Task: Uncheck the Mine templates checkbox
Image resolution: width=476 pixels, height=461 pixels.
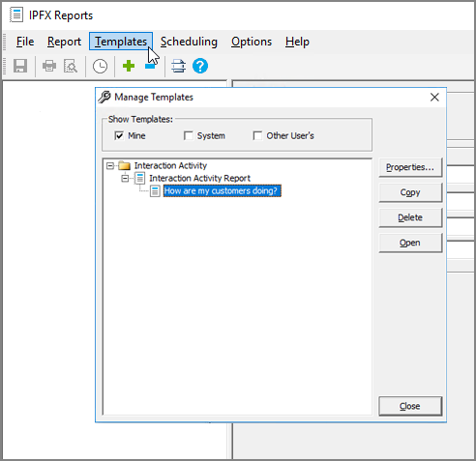Action: pyautogui.click(x=119, y=135)
